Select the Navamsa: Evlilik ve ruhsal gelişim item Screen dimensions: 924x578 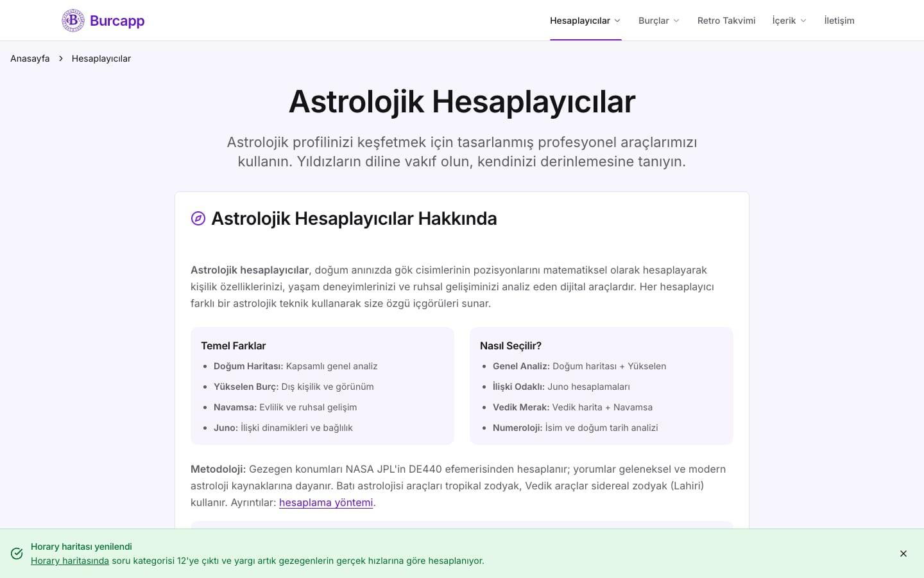point(286,407)
